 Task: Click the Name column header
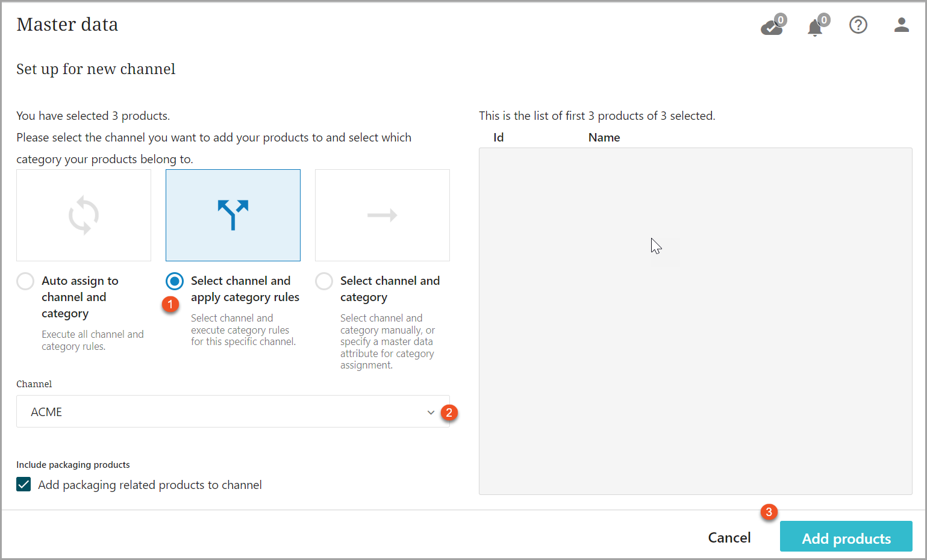[x=604, y=137]
